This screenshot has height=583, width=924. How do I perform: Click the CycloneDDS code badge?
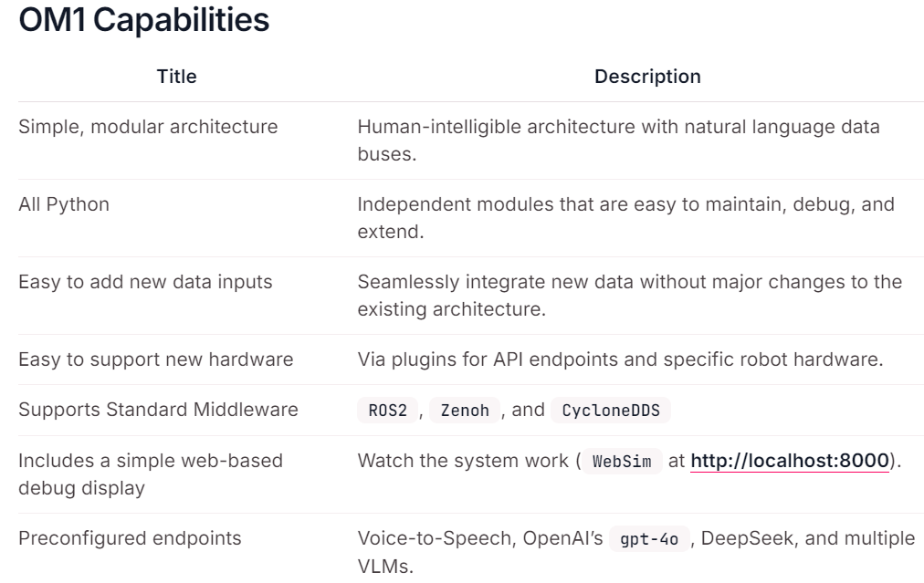tap(610, 411)
